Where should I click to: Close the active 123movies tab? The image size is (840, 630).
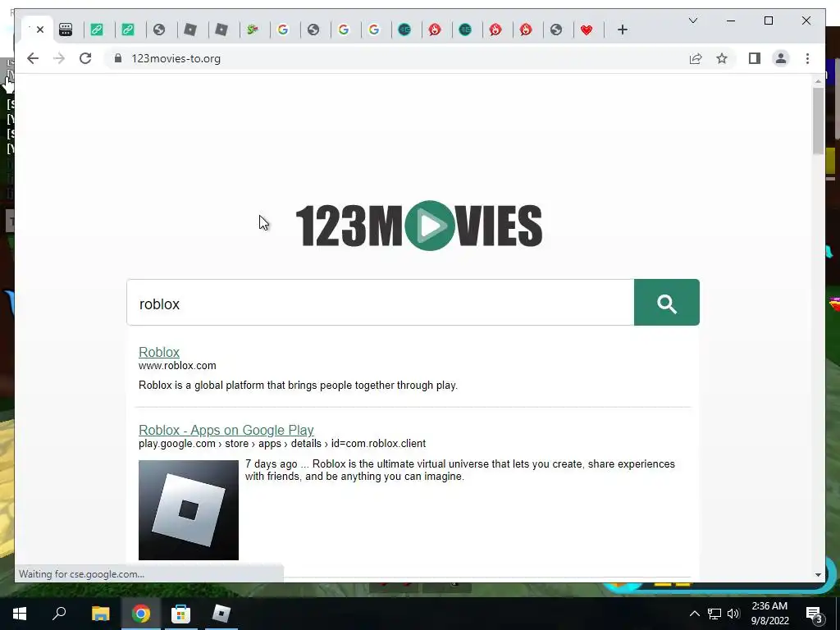point(39,30)
